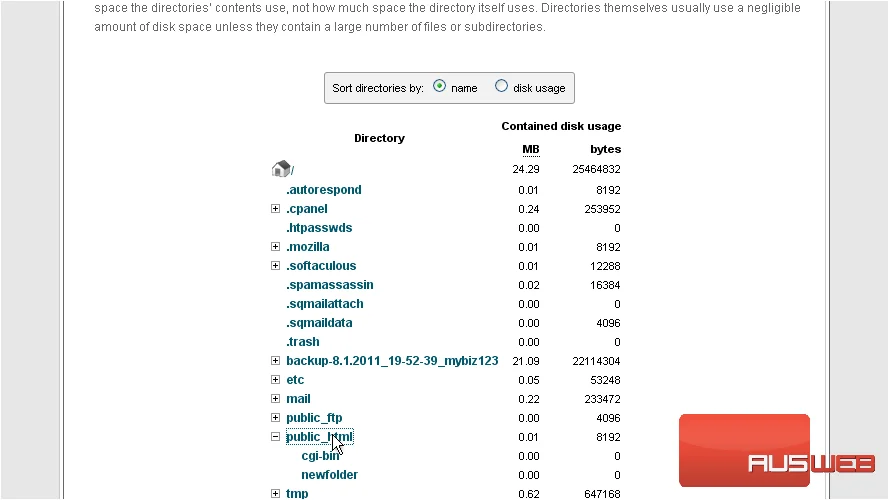Viewport: 889px width, 500px height.
Task: Click the MB column header abbreviation
Action: coord(531,150)
